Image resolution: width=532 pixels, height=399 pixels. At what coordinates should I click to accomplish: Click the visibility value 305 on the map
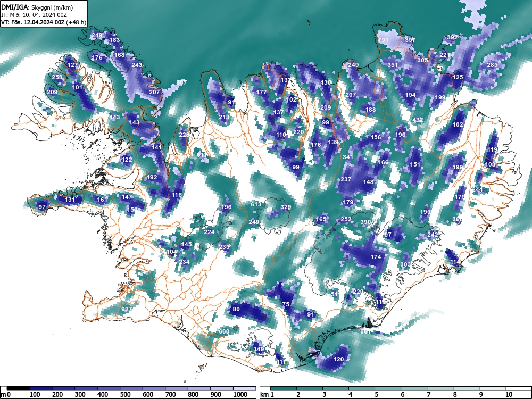pyautogui.click(x=422, y=60)
